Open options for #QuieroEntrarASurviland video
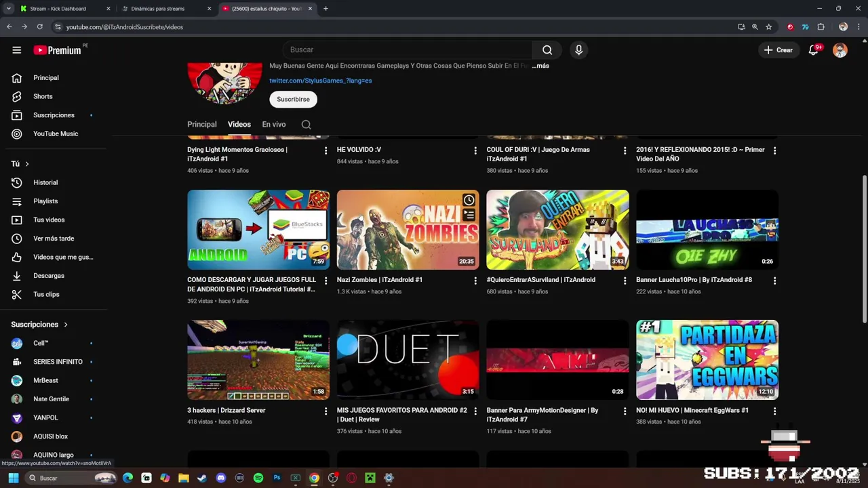 625,281
